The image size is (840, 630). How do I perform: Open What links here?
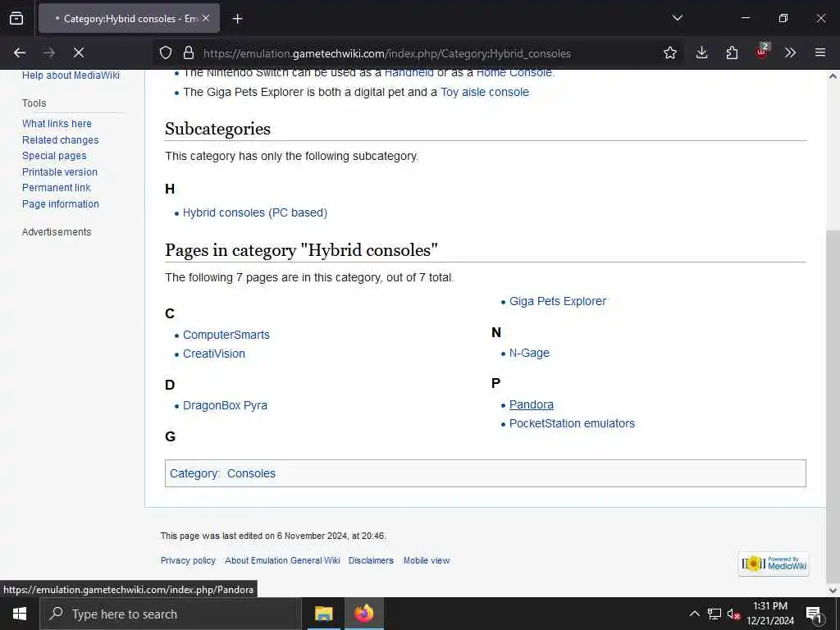click(57, 124)
